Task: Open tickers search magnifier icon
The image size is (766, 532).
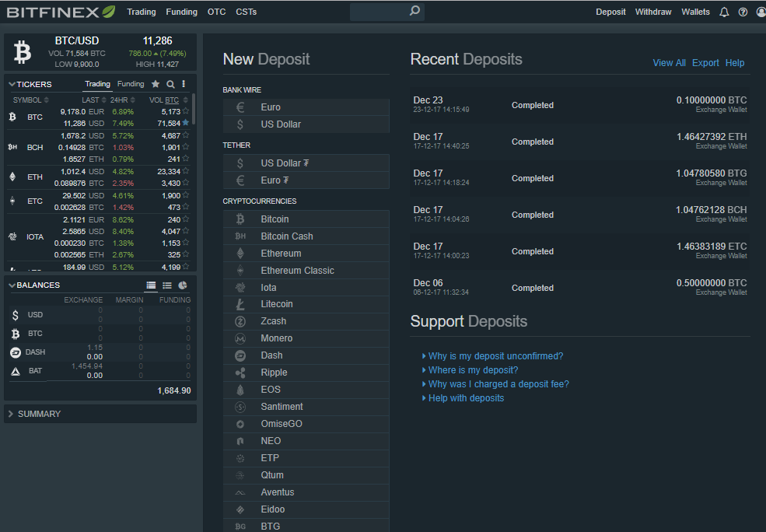Action: (x=170, y=84)
